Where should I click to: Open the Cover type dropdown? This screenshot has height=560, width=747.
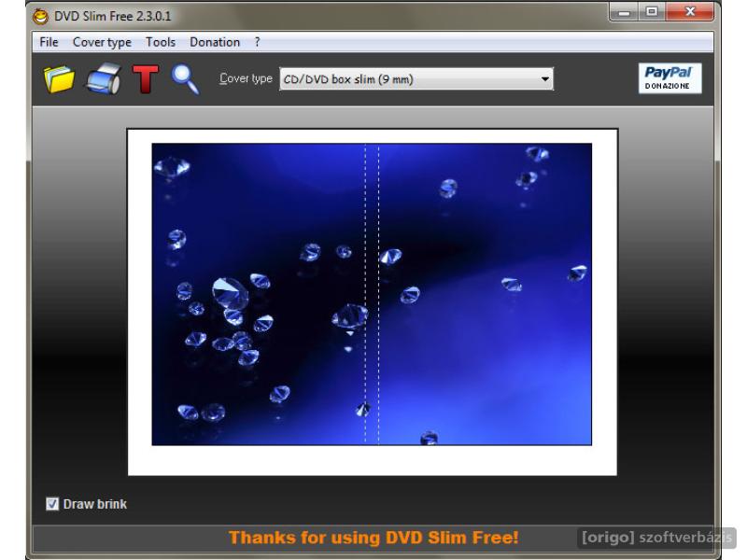tap(416, 79)
